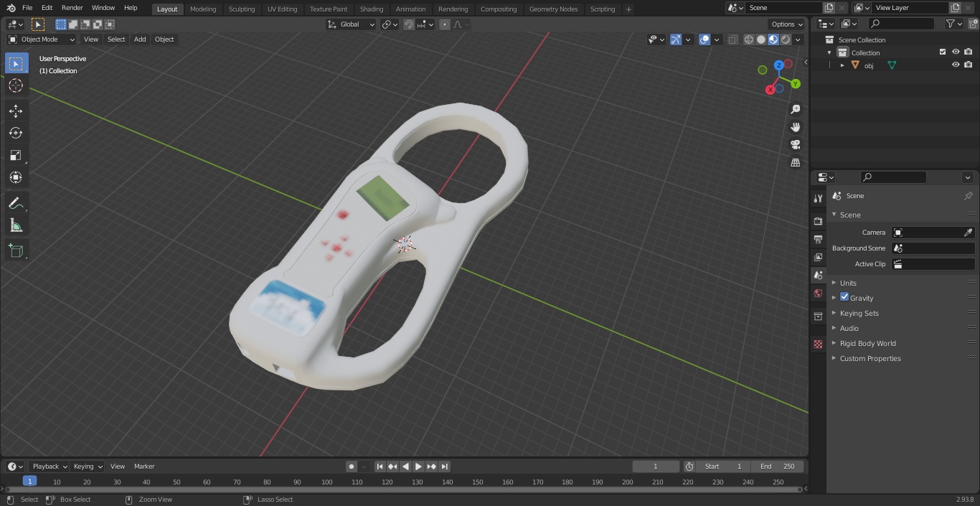Switch to solid viewport shading
The image size is (980, 506).
click(x=761, y=39)
